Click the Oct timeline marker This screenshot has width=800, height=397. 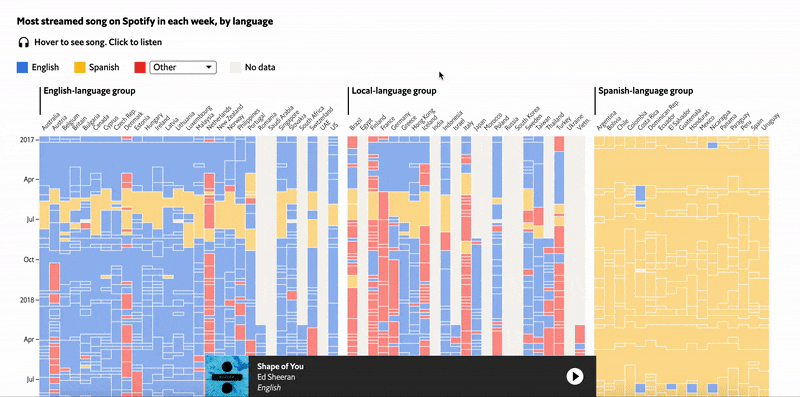point(28,260)
